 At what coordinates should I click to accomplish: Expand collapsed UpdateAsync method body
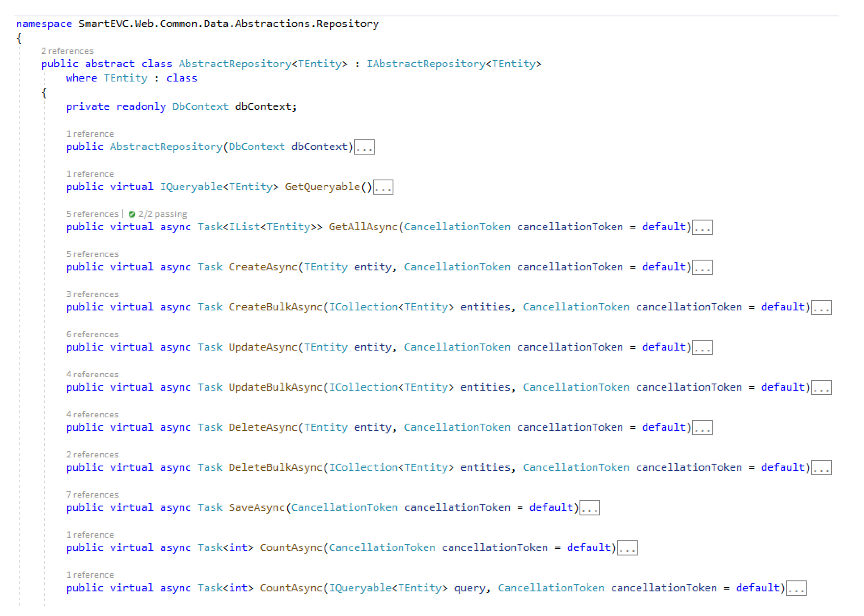(x=702, y=348)
